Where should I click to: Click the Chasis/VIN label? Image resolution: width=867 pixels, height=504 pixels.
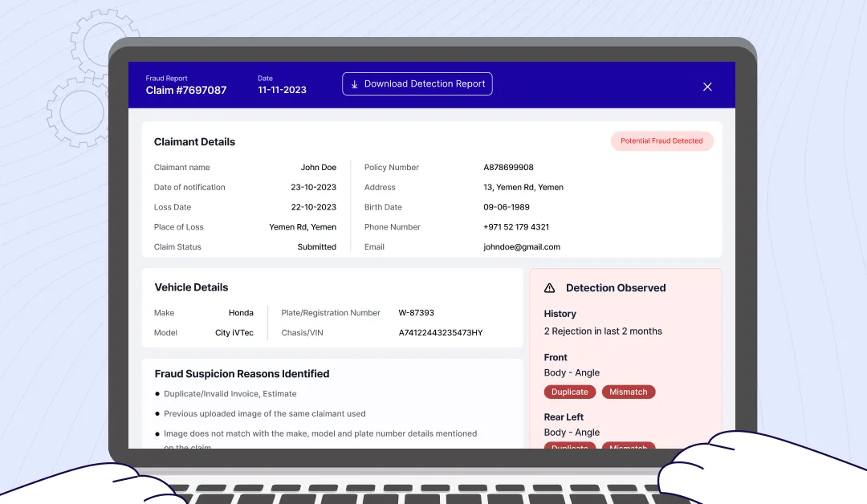click(x=303, y=333)
